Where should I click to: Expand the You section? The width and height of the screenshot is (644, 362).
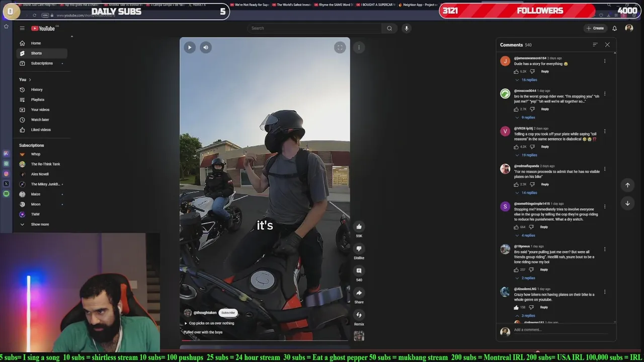[25, 79]
